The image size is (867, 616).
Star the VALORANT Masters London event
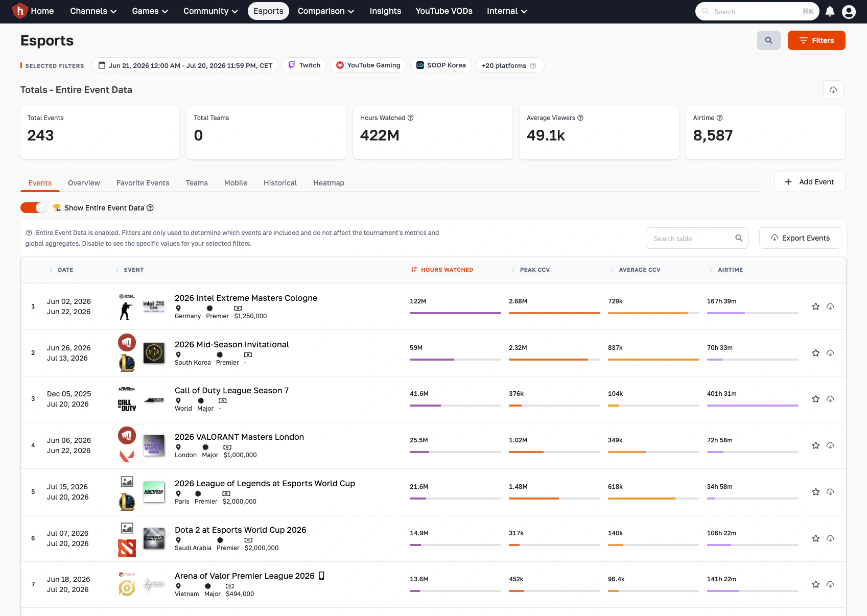[816, 445]
